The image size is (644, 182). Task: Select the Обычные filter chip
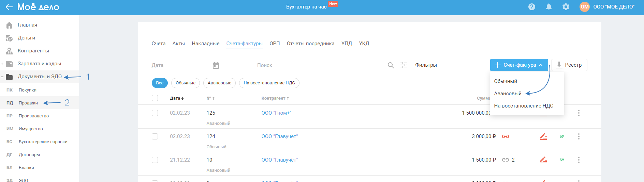click(186, 83)
